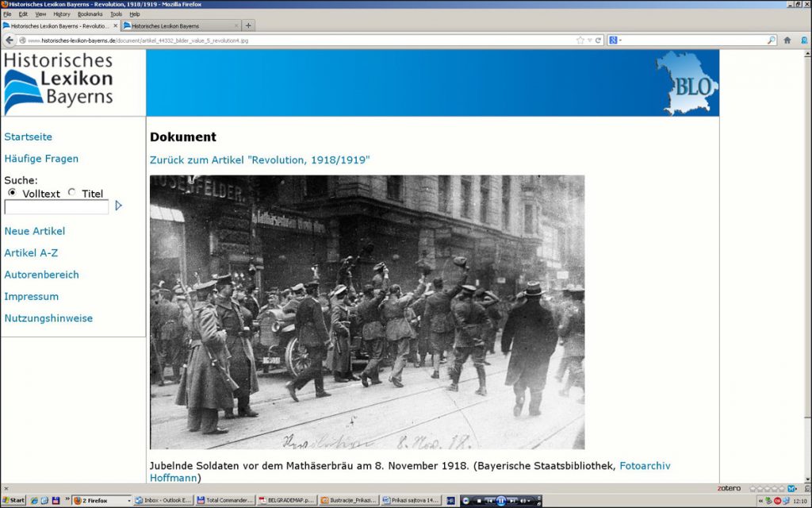
Task: Reload the page using the refresh icon
Action: 599,40
